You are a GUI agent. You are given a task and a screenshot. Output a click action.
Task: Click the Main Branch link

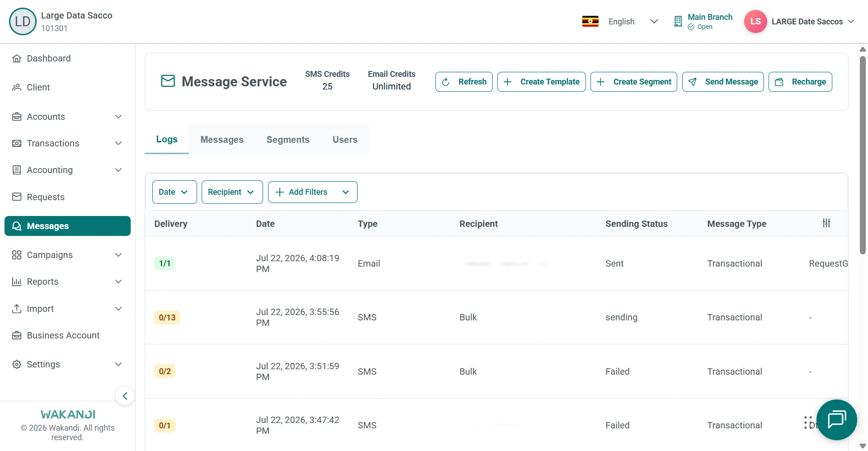[x=710, y=17]
